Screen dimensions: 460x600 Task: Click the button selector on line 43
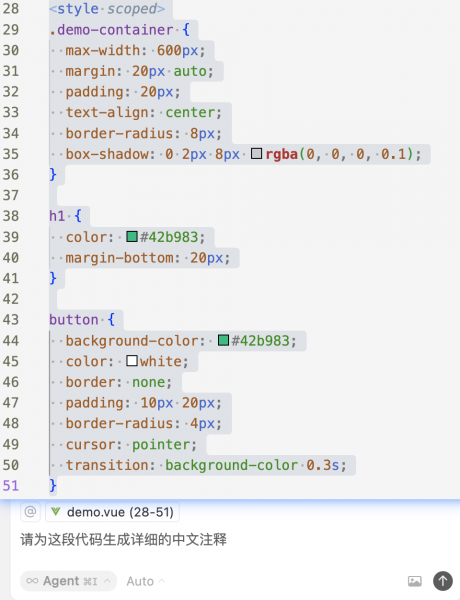tap(73, 320)
